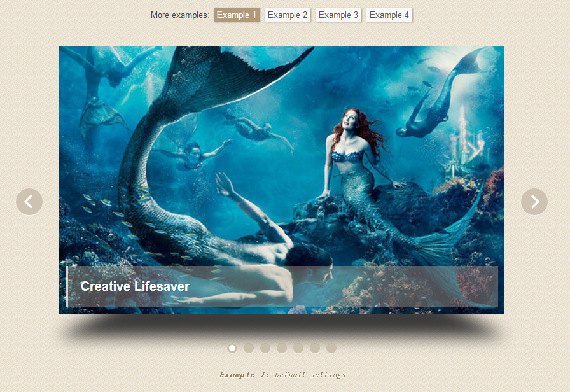Jump to slide three pagination dot
570x392 pixels.
pyautogui.click(x=265, y=348)
